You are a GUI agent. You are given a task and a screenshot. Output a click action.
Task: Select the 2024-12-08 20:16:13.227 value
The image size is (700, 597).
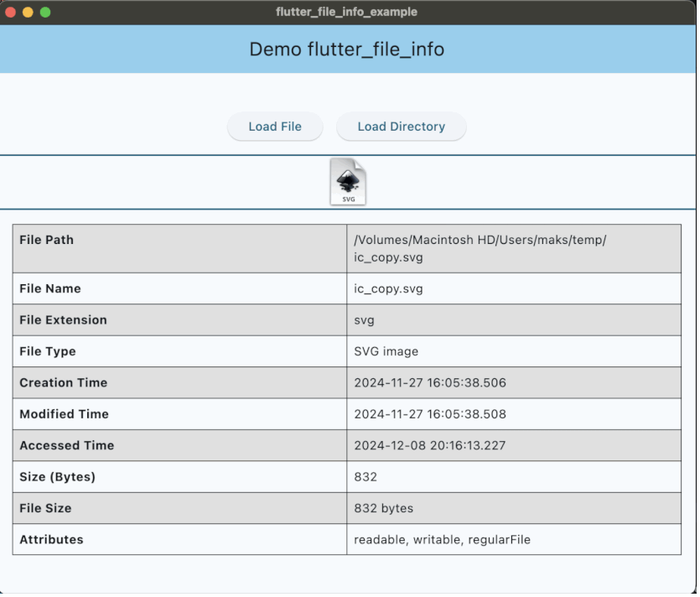[432, 447]
